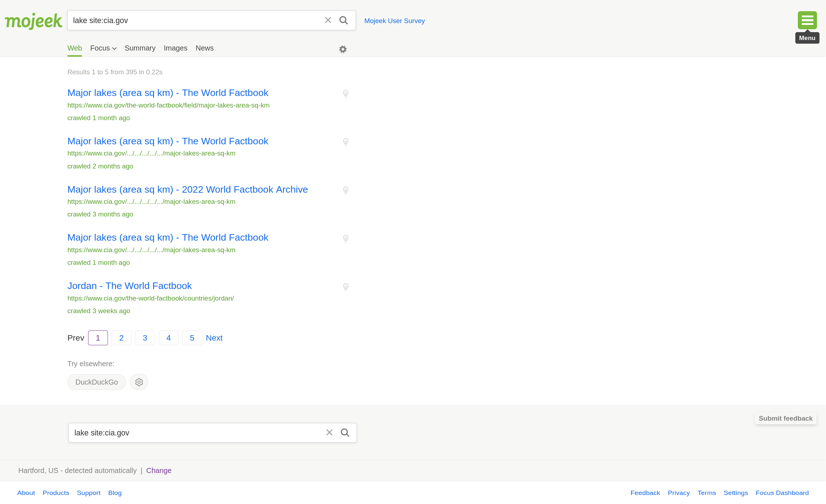
Task: Click 'crawled 3 weeks ago' text
Action: pos(99,311)
